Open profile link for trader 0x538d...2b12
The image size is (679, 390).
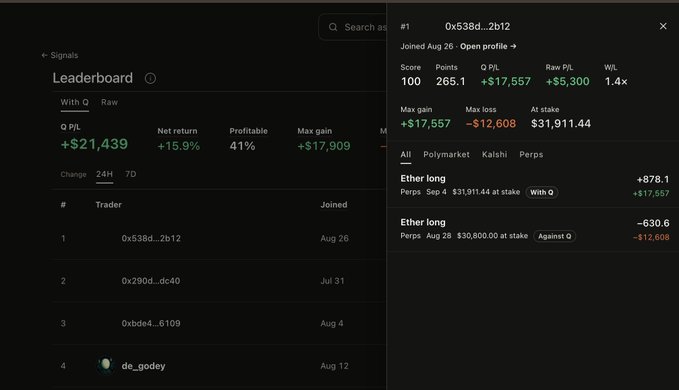pyautogui.click(x=488, y=46)
